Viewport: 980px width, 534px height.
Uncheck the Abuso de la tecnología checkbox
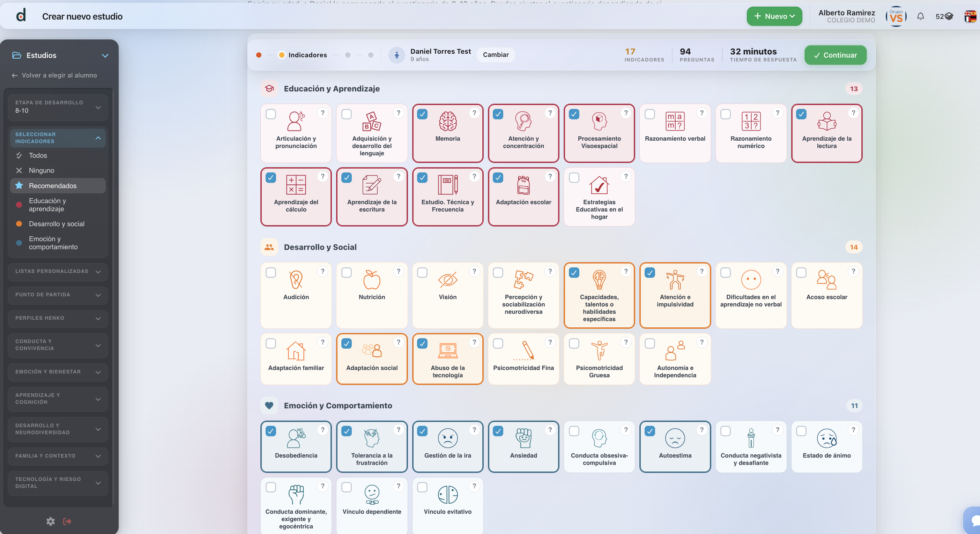pos(422,343)
